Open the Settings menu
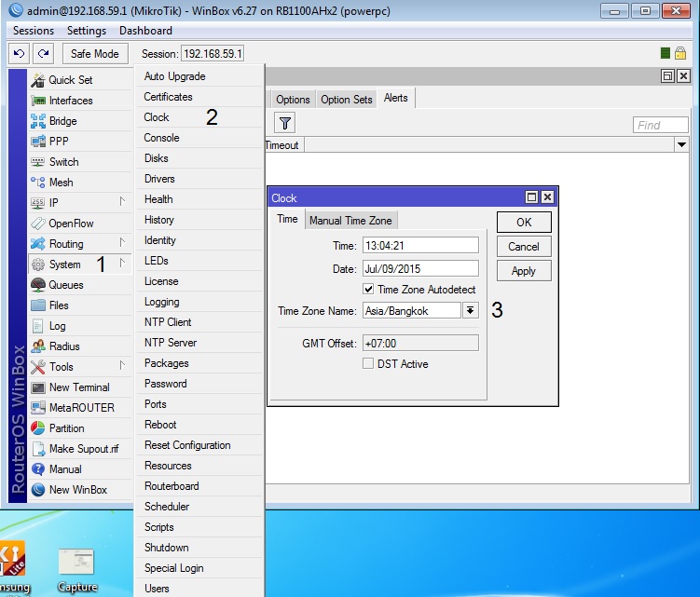The width and height of the screenshot is (700, 597). point(87,31)
